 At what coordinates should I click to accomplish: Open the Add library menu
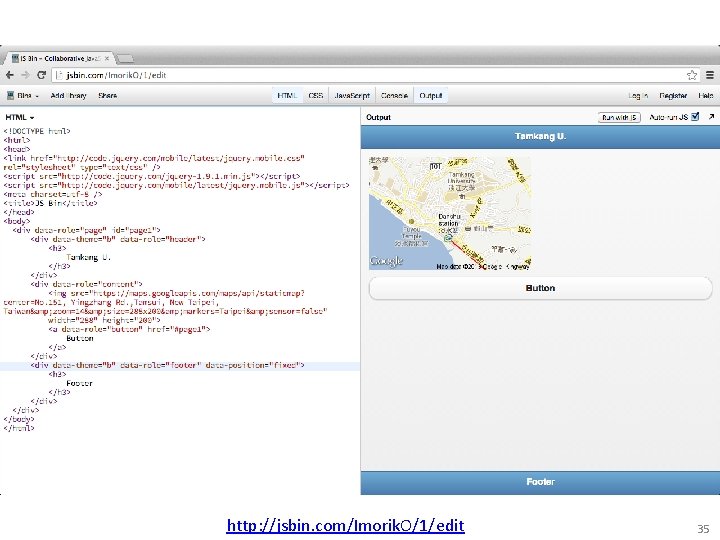68,96
